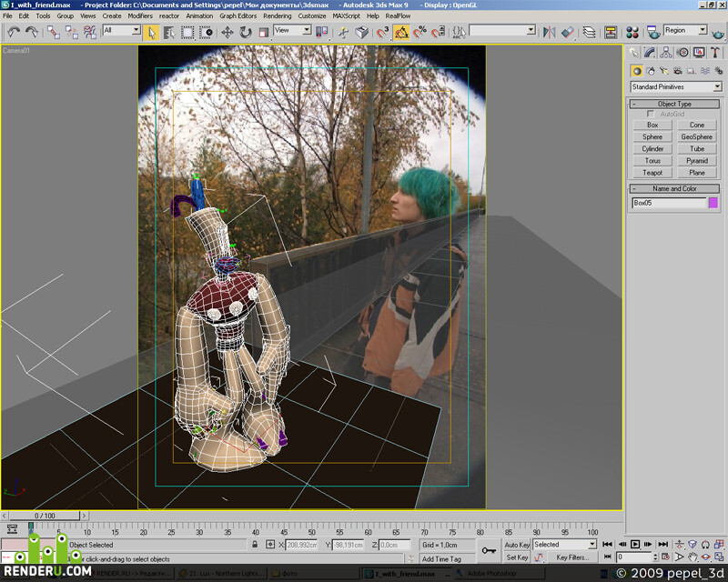Image resolution: width=728 pixels, height=582 pixels.
Task: Click the Quick Render teapot icon
Action: pos(718,34)
